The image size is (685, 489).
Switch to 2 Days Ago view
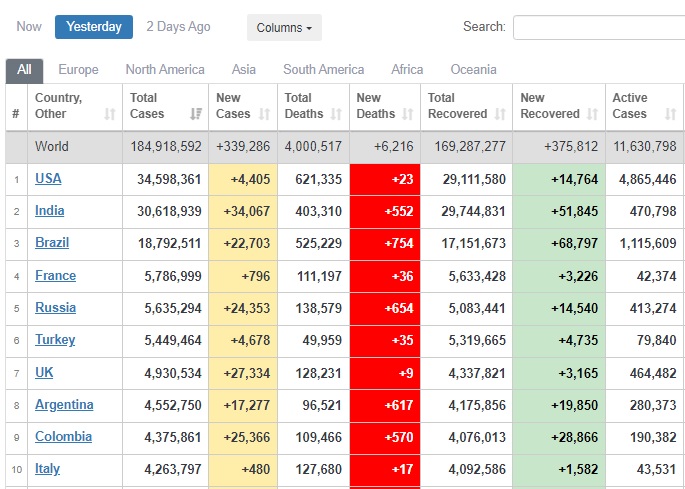coord(178,27)
